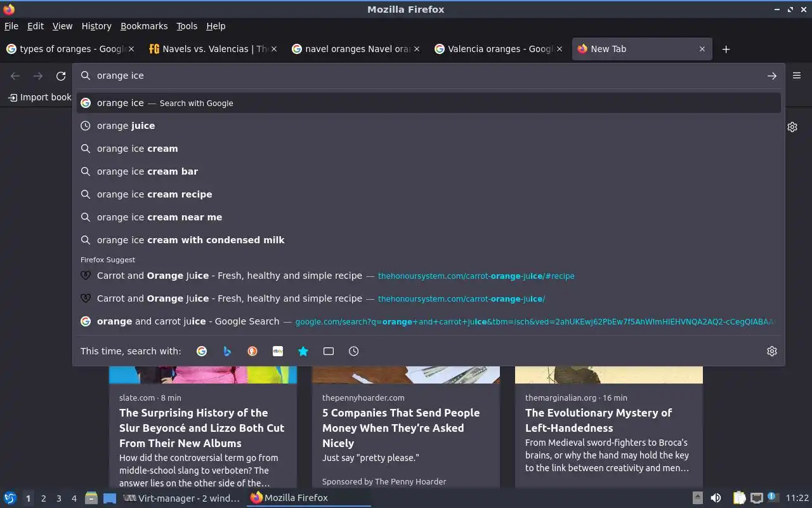
Task: Close the 'navel oranges' tab
Action: [417, 49]
